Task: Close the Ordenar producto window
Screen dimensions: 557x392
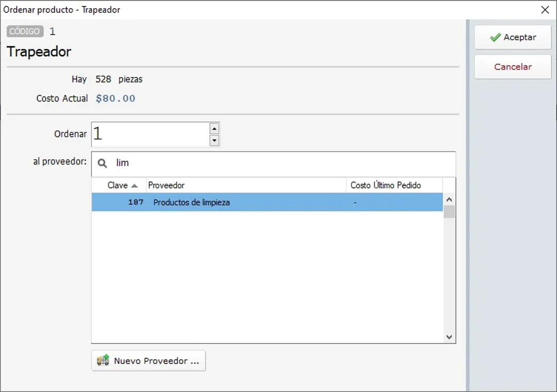Action: [x=545, y=10]
